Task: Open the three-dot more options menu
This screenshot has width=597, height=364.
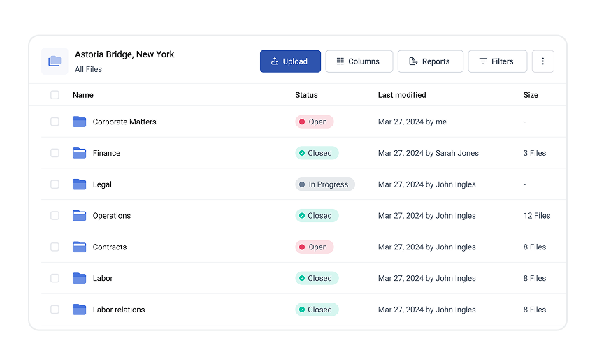Action: [542, 61]
